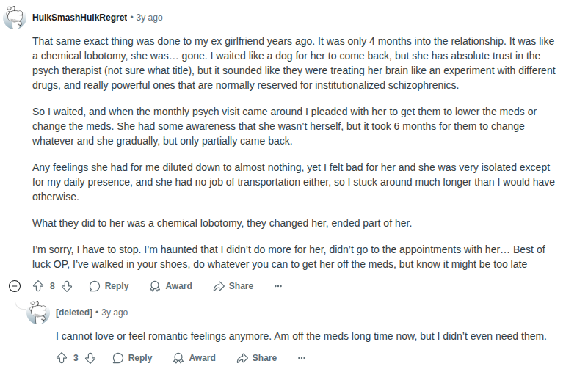Upvote HulkSmashHulkRegret's comment
Screen dimensions: 588x380
[38, 286]
